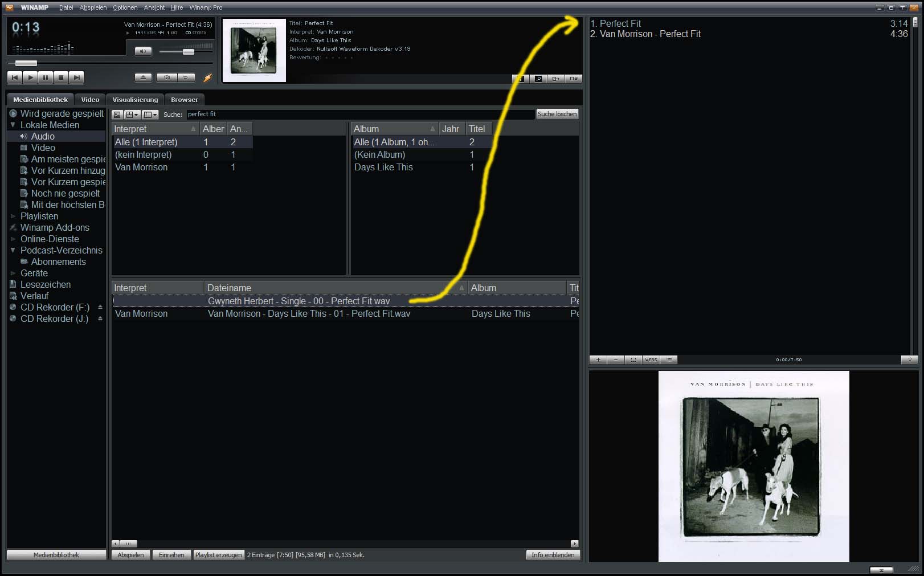Collapse the Lokale Medien tree node
The width and height of the screenshot is (924, 576).
(13, 125)
